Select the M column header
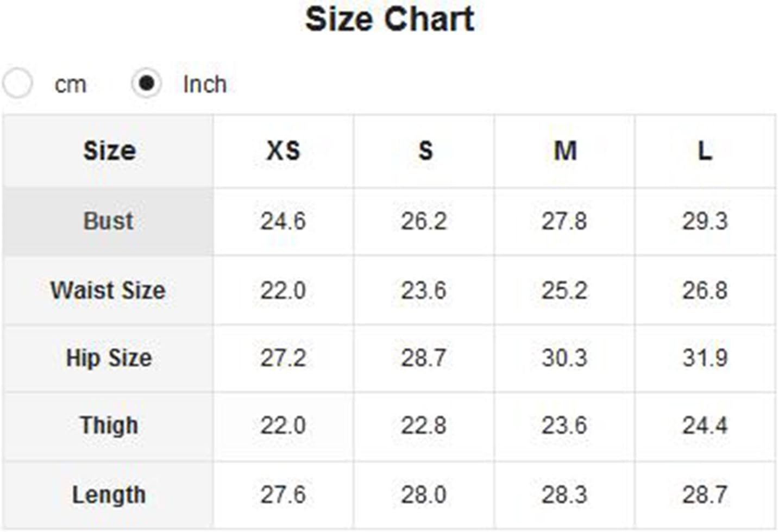778x532 pixels. click(x=565, y=151)
